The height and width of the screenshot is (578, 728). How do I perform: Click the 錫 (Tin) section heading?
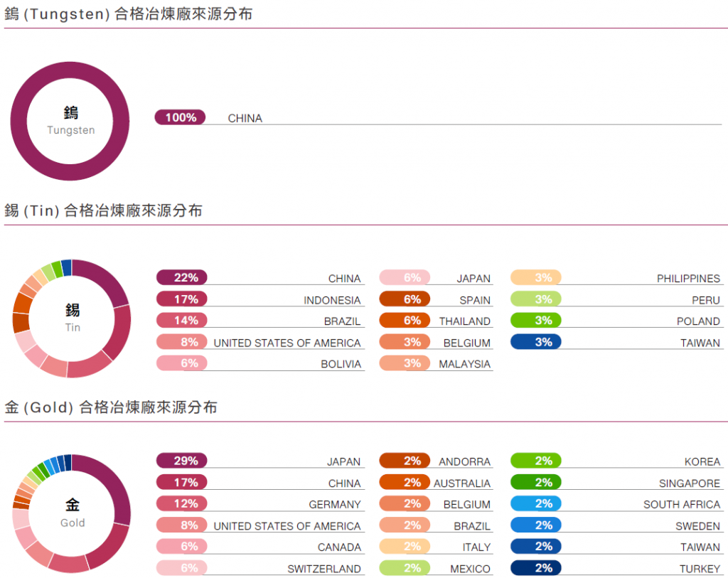(x=103, y=210)
